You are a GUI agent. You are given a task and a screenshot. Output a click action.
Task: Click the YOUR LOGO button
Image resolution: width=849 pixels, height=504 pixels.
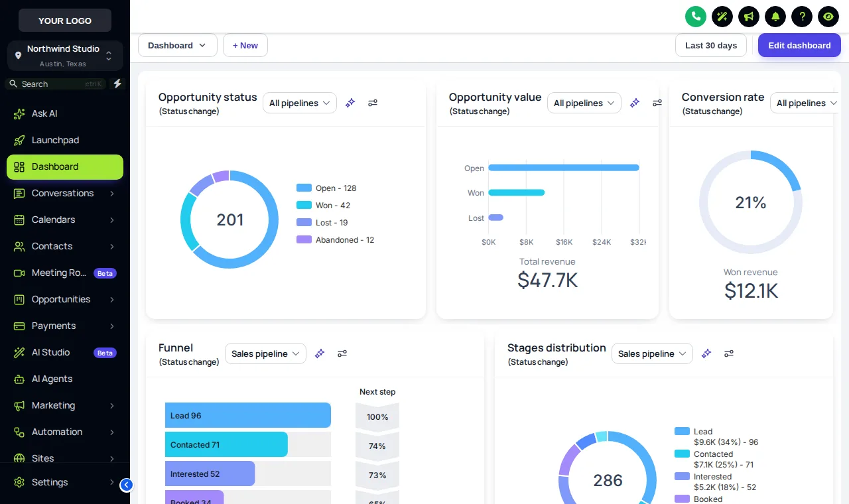tap(65, 21)
